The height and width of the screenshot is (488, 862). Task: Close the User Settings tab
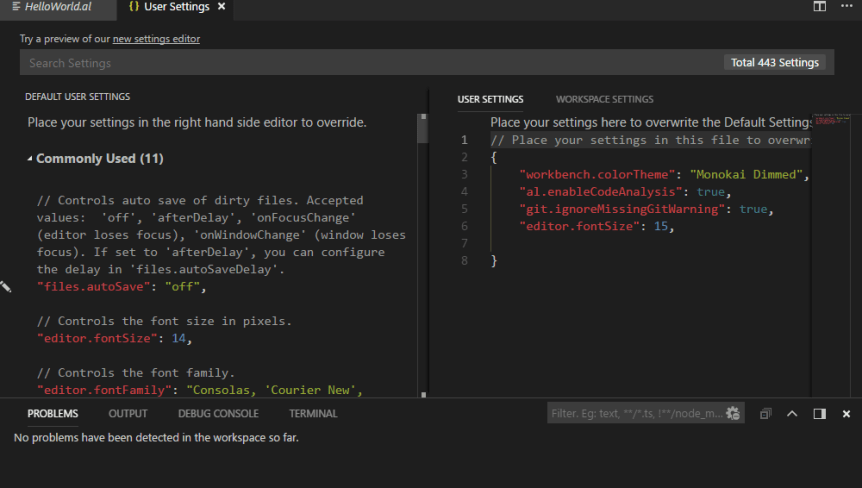pyautogui.click(x=222, y=7)
